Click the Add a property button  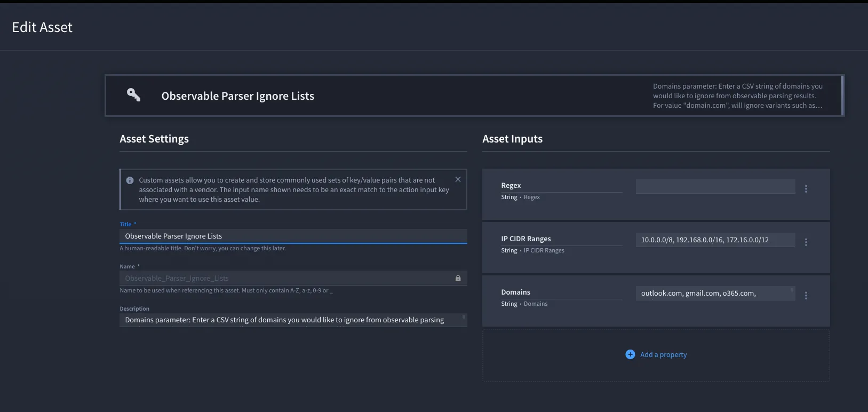(656, 354)
